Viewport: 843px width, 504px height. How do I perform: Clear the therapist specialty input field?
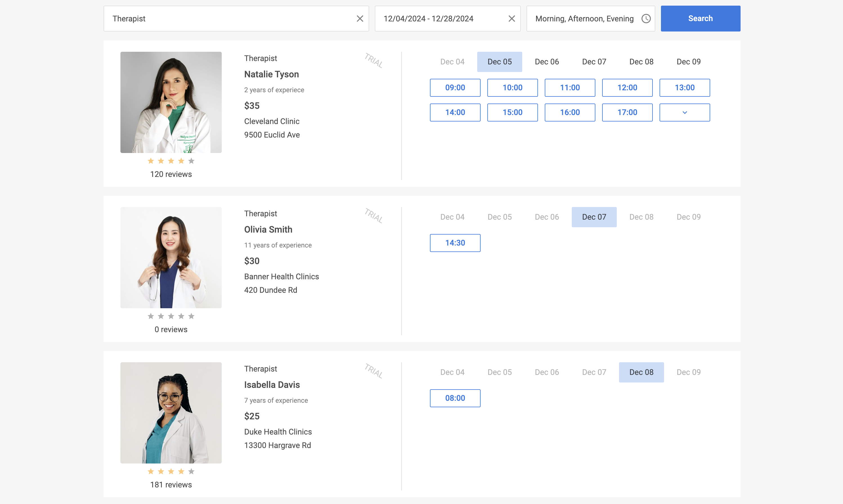(360, 18)
